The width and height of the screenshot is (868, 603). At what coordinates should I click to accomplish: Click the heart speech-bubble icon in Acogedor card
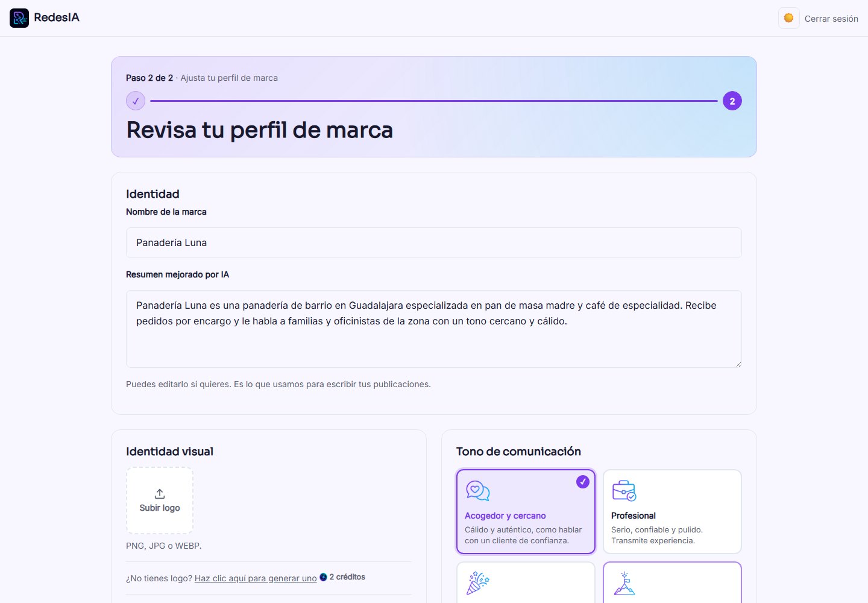click(x=477, y=491)
